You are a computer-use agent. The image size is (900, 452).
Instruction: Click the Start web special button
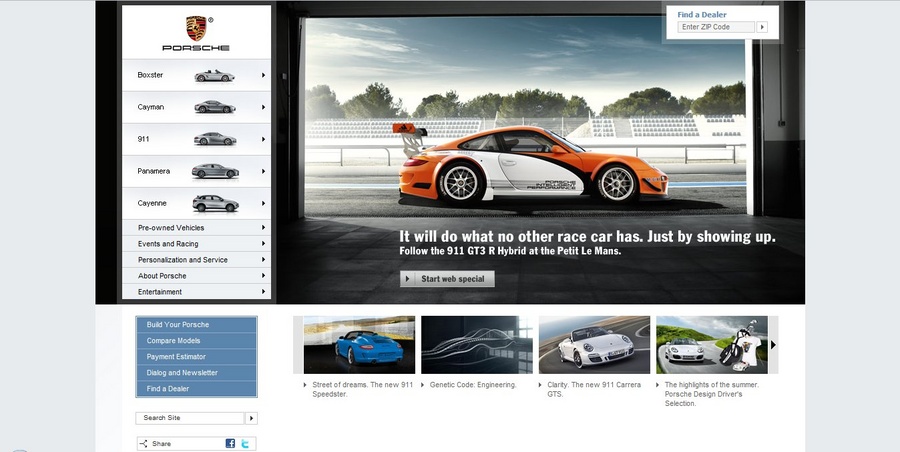(x=447, y=279)
